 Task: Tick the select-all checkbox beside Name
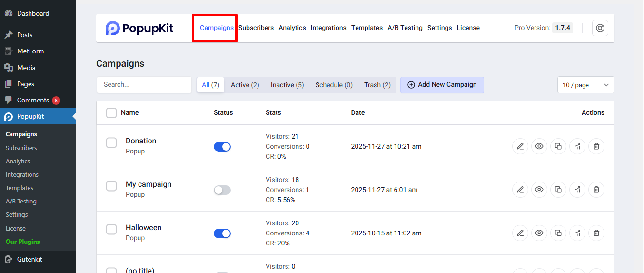coord(111,113)
